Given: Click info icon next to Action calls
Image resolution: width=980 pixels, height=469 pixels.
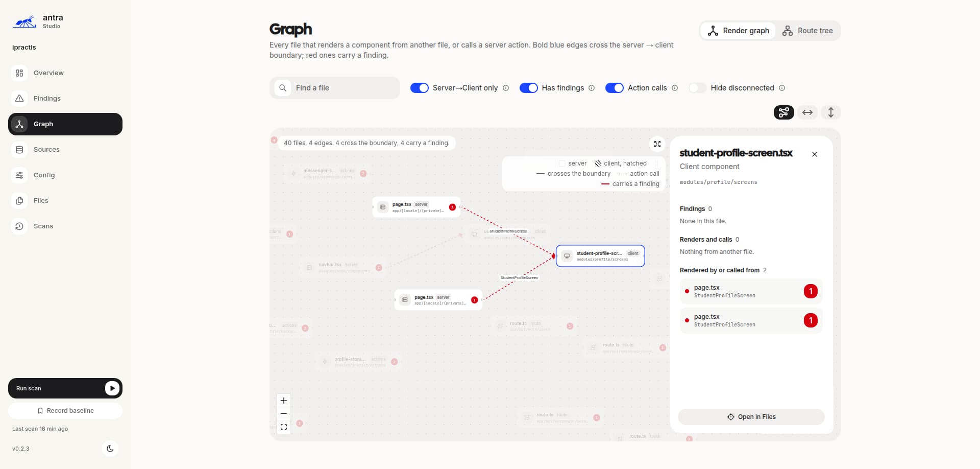Looking at the screenshot, I should [675, 88].
